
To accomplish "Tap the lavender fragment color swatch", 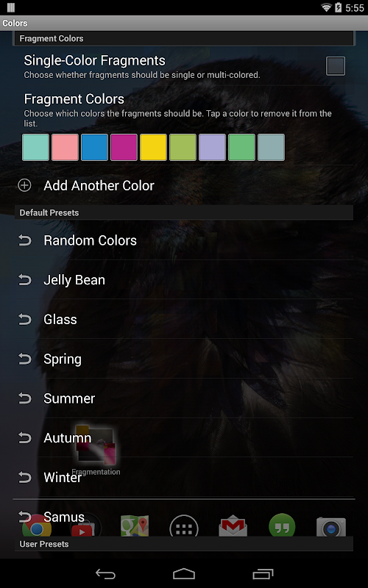I will click(x=212, y=148).
